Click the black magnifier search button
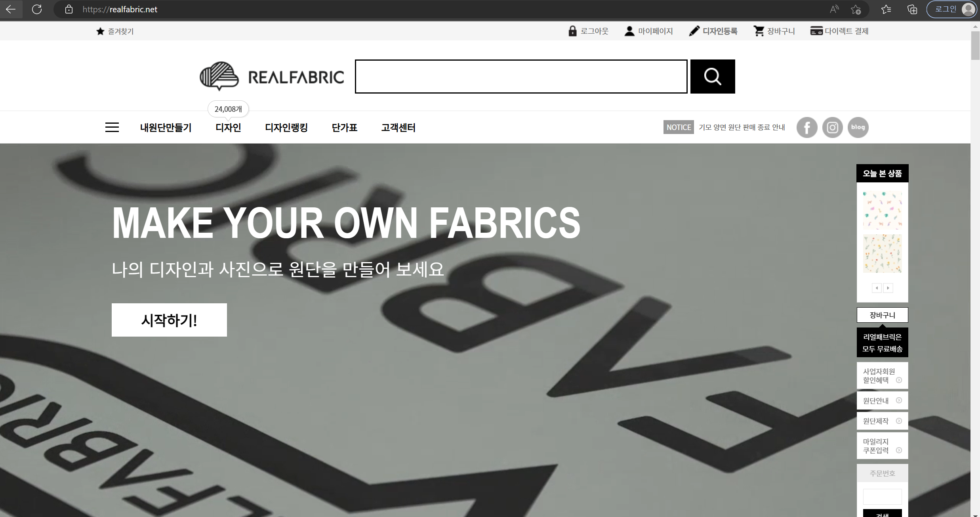Screen dimensions: 980x517 pos(712,77)
